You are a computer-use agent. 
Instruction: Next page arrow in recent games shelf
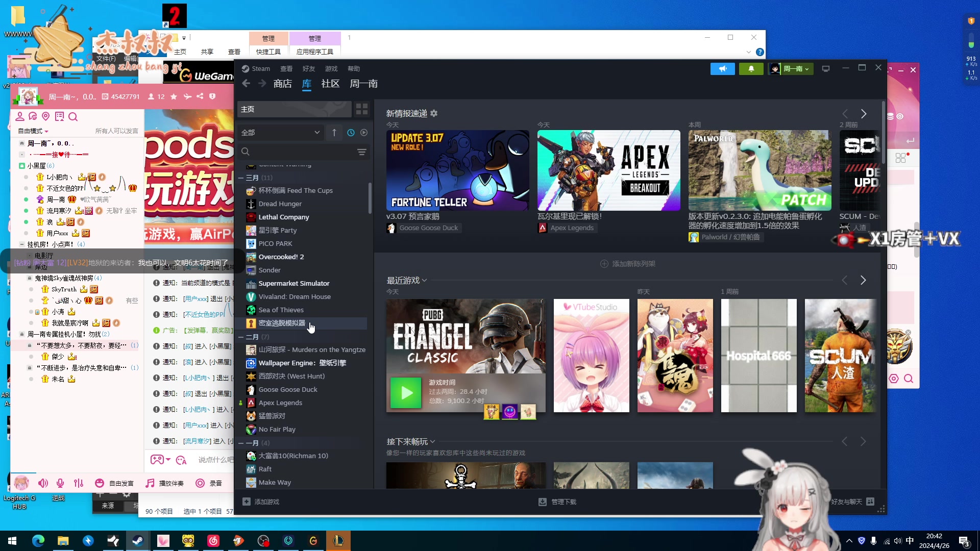point(863,281)
